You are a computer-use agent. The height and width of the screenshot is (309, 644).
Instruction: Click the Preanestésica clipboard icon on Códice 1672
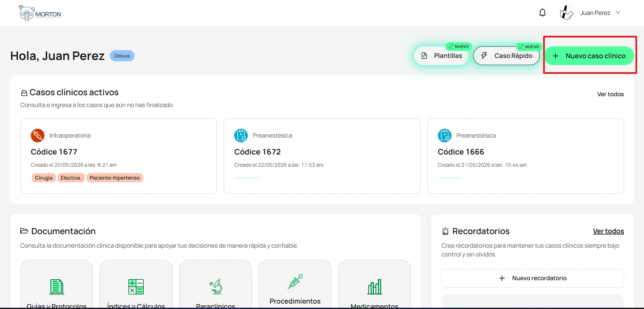pos(241,136)
